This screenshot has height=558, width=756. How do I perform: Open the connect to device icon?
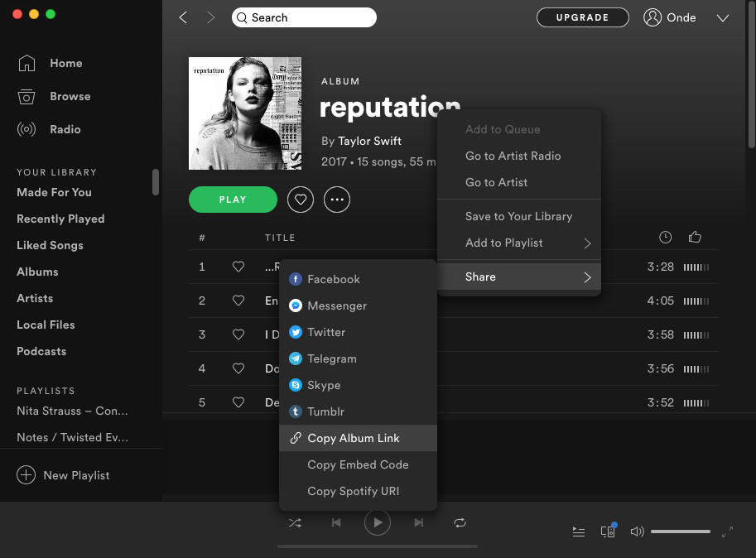click(608, 531)
